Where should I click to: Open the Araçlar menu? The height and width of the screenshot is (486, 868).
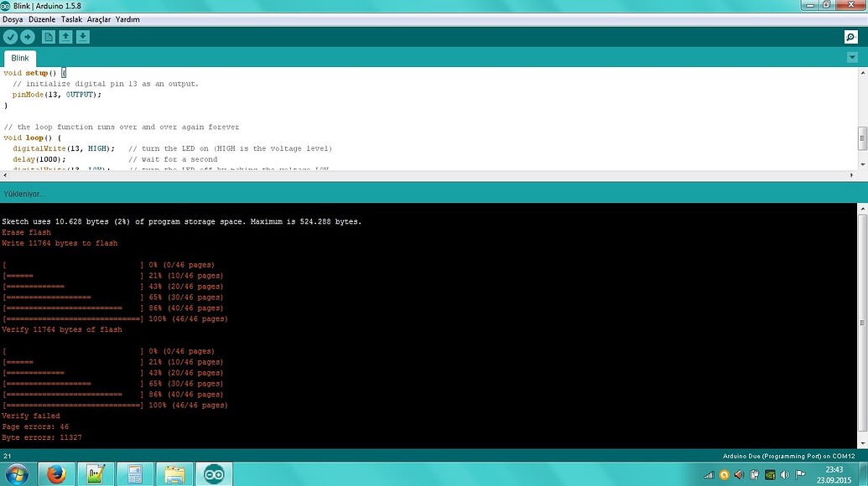point(100,18)
